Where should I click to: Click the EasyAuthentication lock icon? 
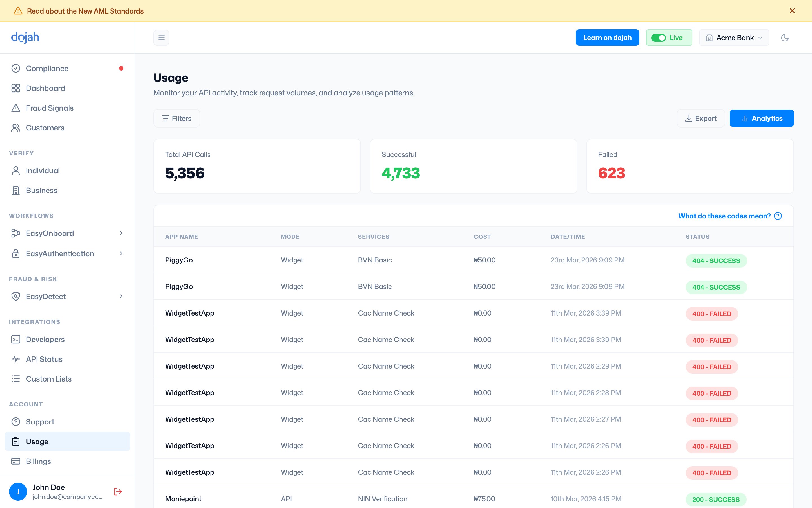point(16,254)
